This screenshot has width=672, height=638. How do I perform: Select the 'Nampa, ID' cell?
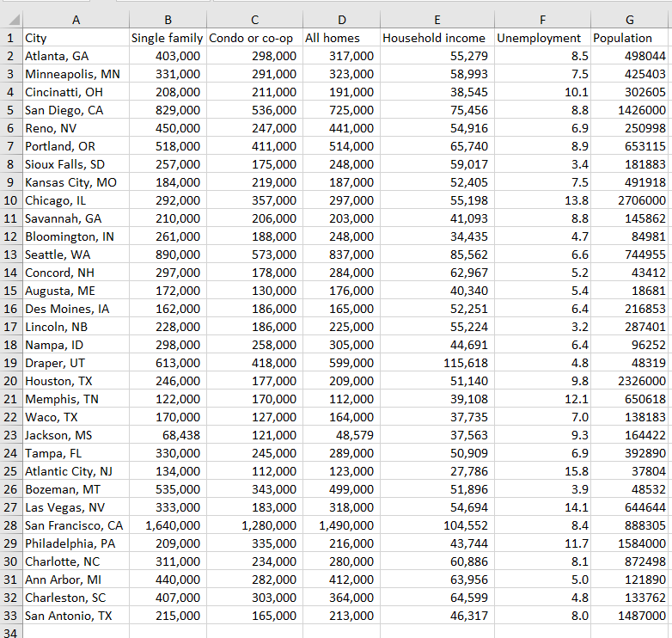coord(76,345)
